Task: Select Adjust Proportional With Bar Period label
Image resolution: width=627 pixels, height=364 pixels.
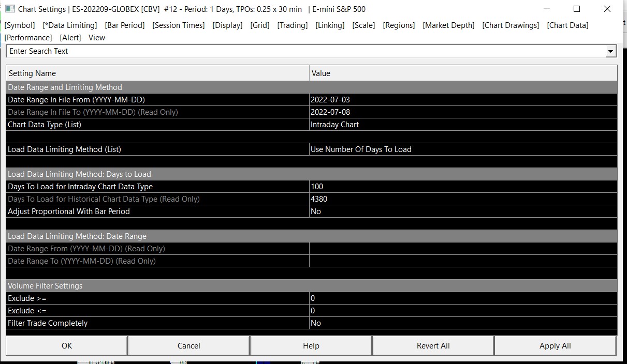Action: pos(69,211)
